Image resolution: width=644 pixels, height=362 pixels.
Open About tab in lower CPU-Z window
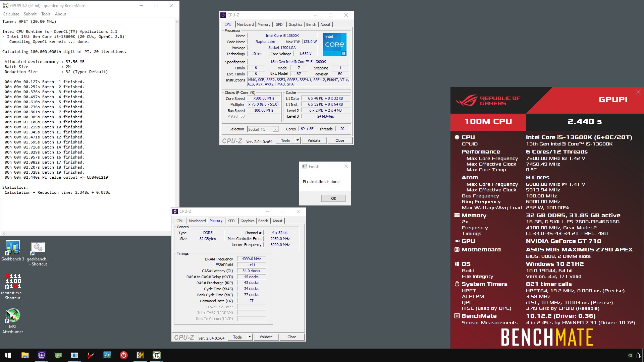coord(277,221)
